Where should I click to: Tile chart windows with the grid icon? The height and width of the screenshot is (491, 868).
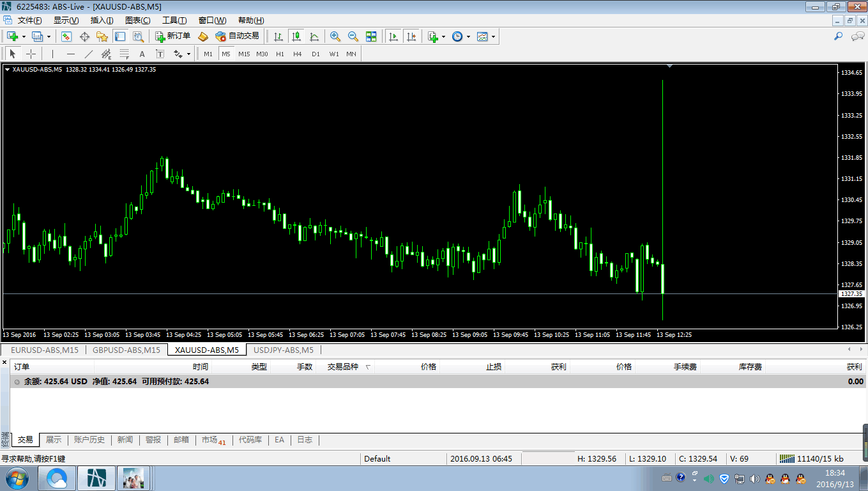click(371, 36)
